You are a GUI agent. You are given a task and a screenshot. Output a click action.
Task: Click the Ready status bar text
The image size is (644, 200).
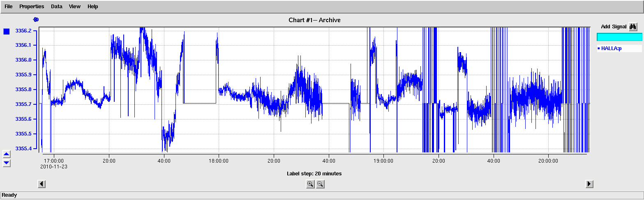tap(9, 195)
